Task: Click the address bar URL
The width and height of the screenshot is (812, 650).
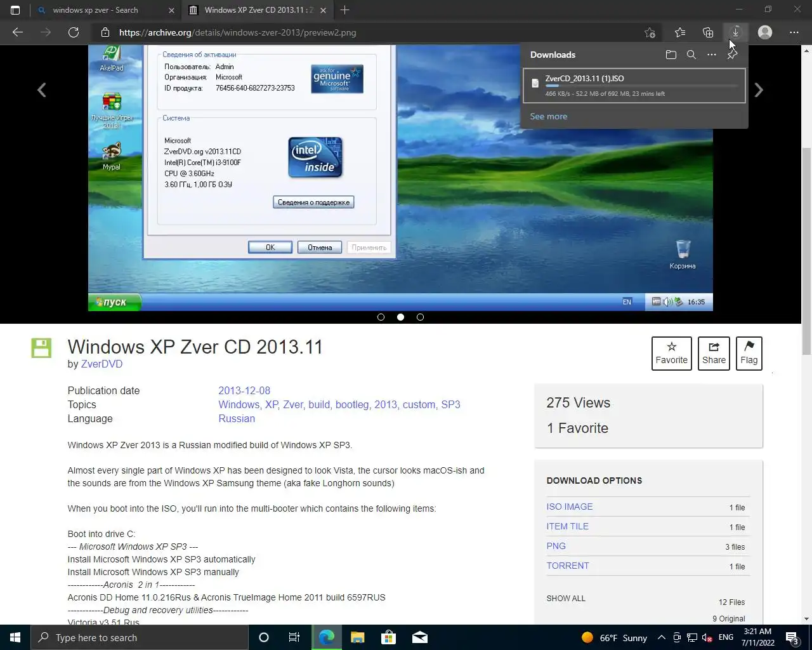Action: [x=237, y=32]
